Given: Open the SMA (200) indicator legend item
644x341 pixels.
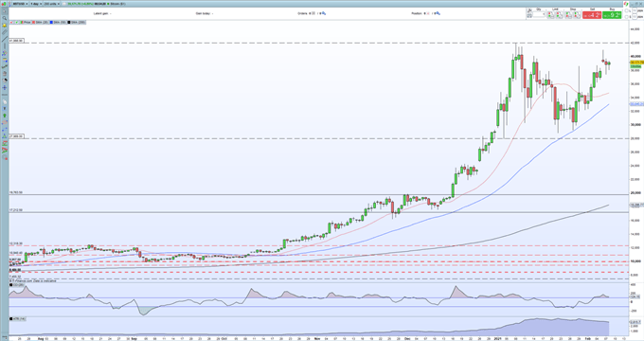Looking at the screenshot, I should click(77, 22).
